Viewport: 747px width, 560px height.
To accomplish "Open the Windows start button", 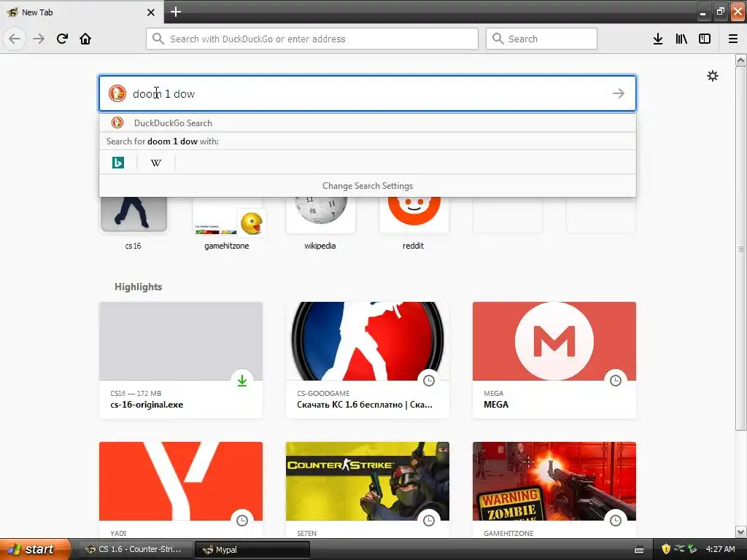I will coord(34,549).
